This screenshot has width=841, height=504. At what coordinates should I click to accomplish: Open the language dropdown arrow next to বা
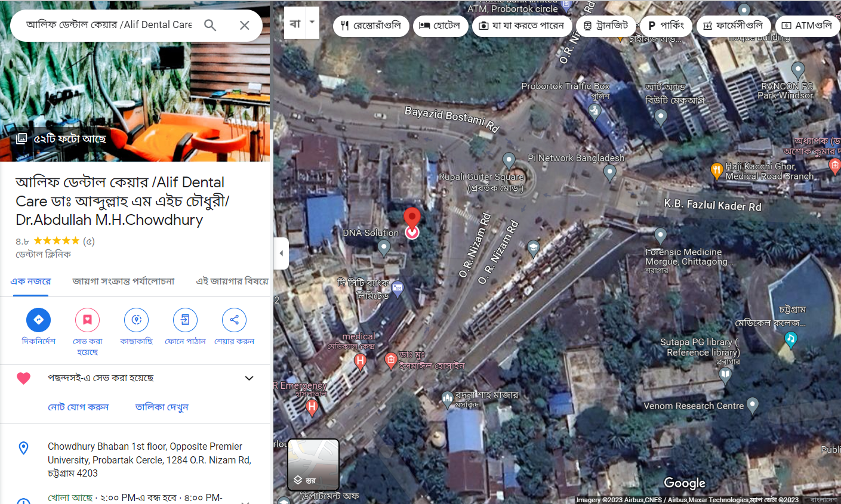pos(312,22)
